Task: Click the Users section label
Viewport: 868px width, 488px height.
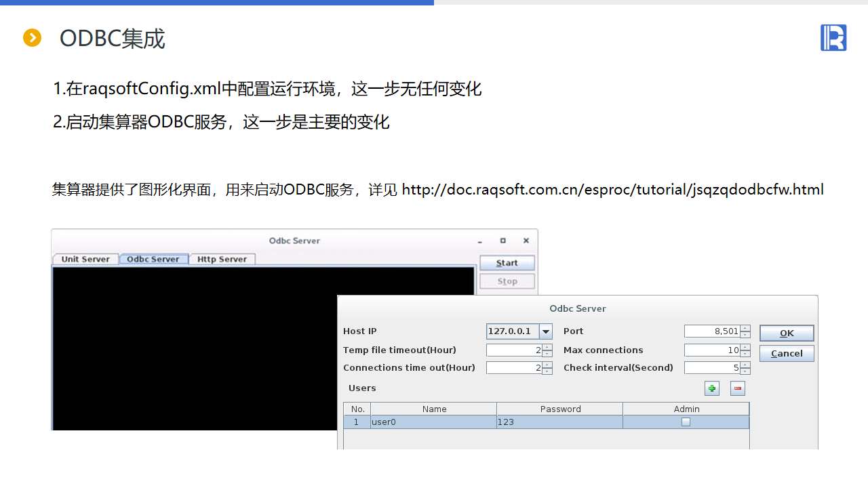Action: click(x=362, y=388)
